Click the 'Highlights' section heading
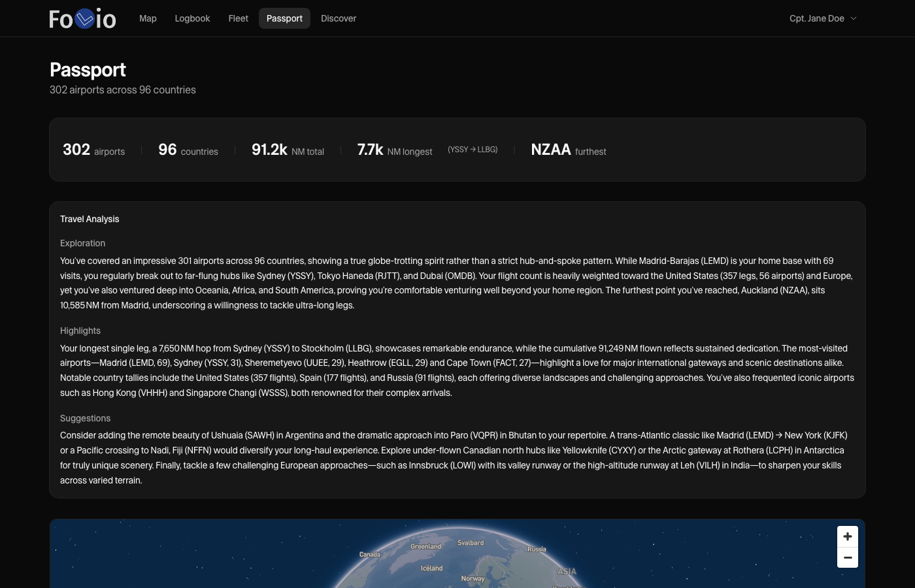The height and width of the screenshot is (588, 915). pyautogui.click(x=80, y=331)
